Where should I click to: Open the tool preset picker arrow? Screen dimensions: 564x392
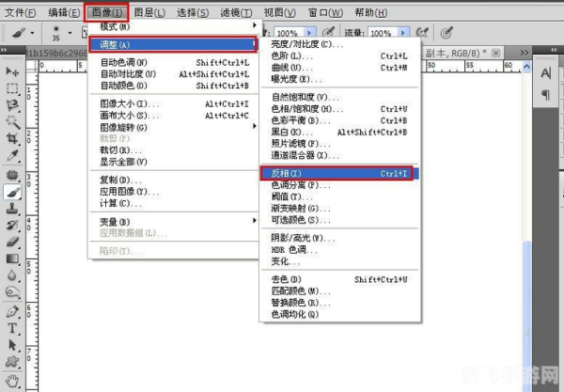click(x=32, y=33)
